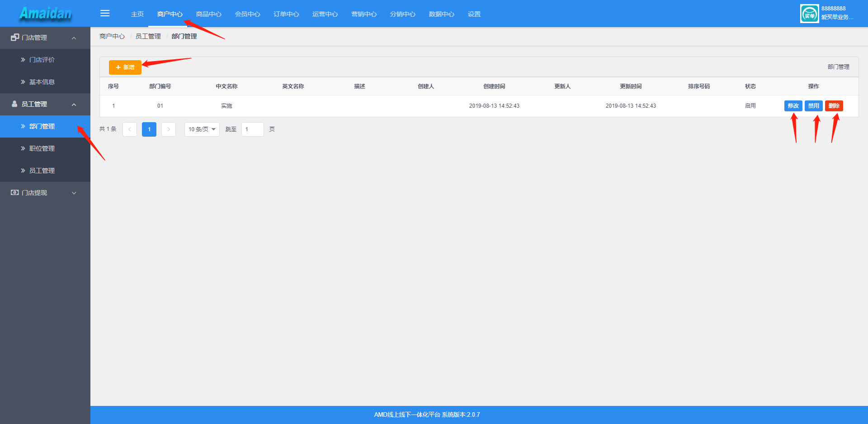Click the 创建人 column header
The width and height of the screenshot is (868, 424).
(x=426, y=86)
